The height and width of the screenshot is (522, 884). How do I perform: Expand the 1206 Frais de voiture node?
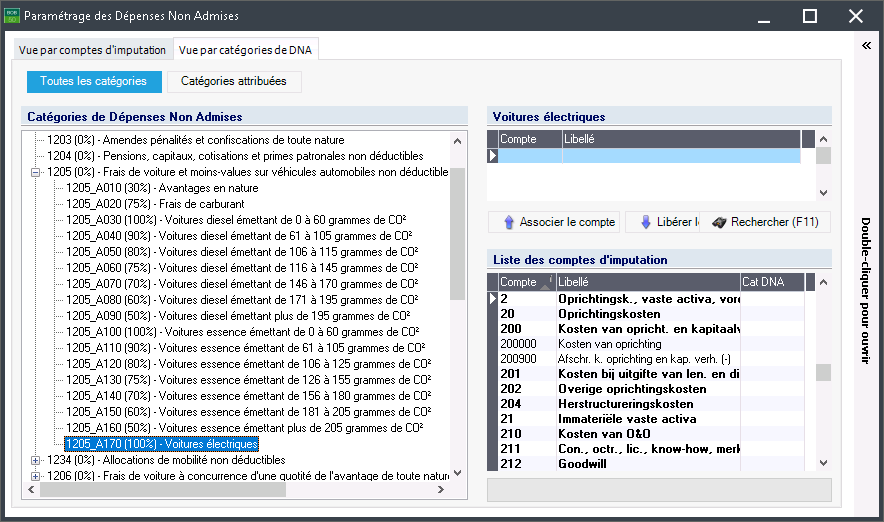[37, 476]
